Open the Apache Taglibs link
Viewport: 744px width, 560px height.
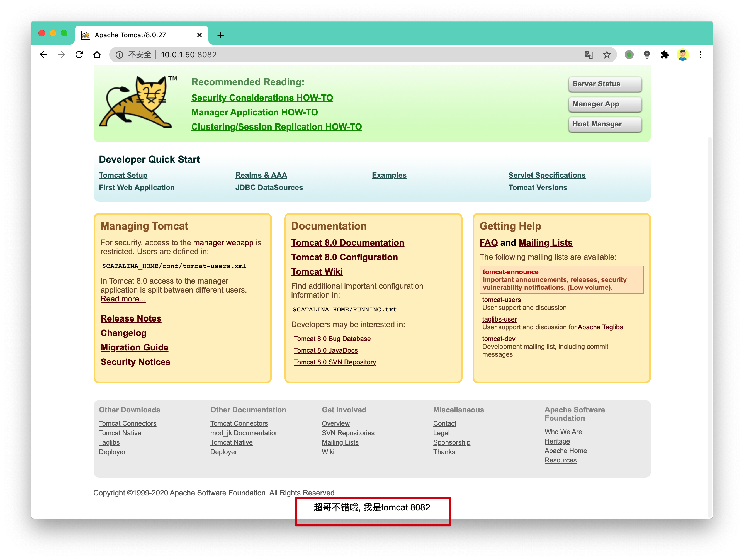pyautogui.click(x=600, y=327)
